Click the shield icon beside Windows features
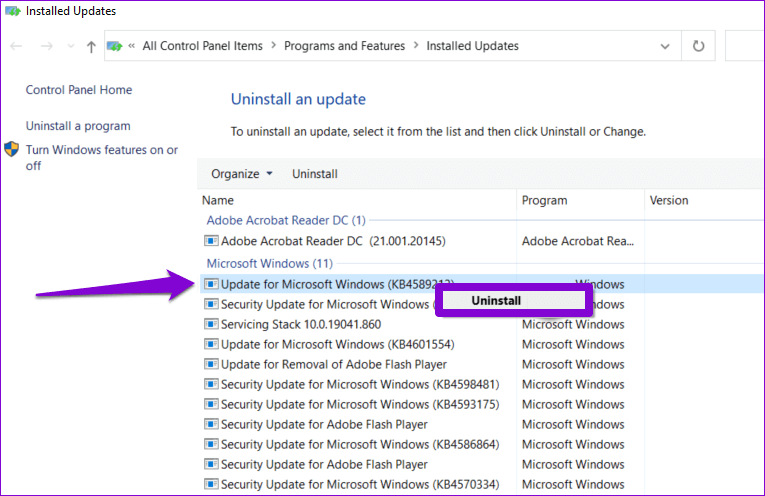This screenshot has width=765, height=496. tap(12, 149)
